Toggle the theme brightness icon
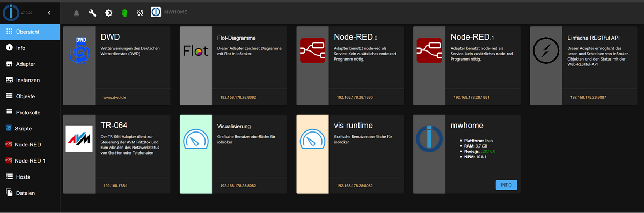Screen dimensions: 644x213 point(108,12)
